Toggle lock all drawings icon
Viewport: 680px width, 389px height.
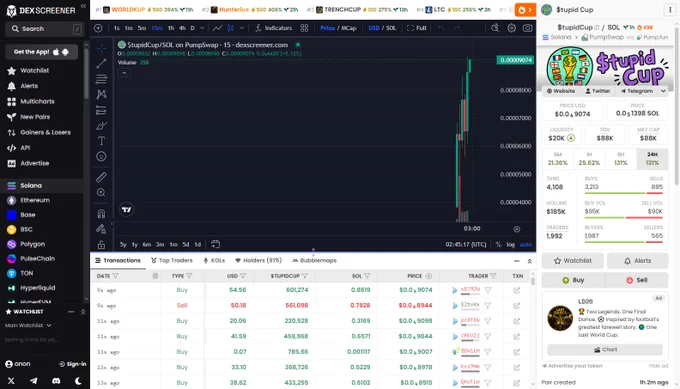click(101, 245)
